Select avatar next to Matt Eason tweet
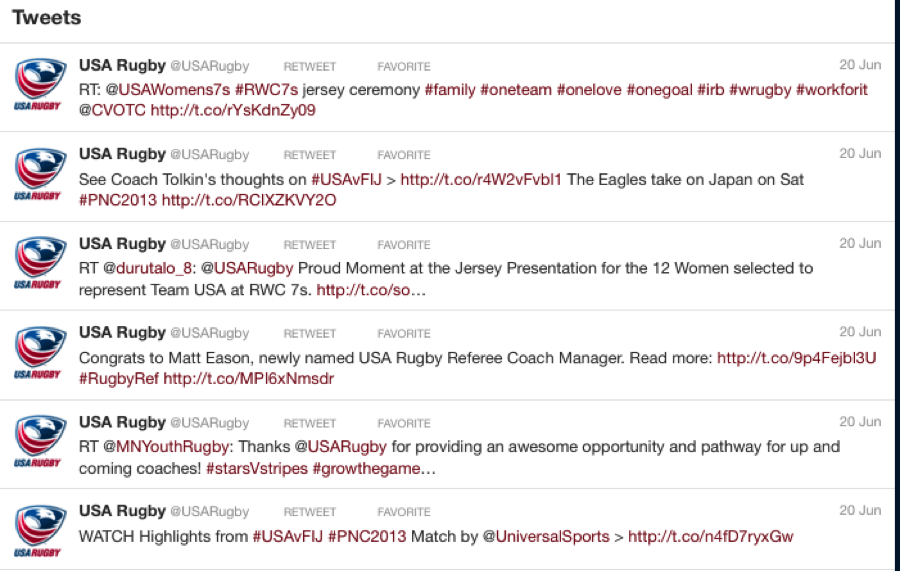This screenshot has height=572, width=900. click(x=40, y=351)
